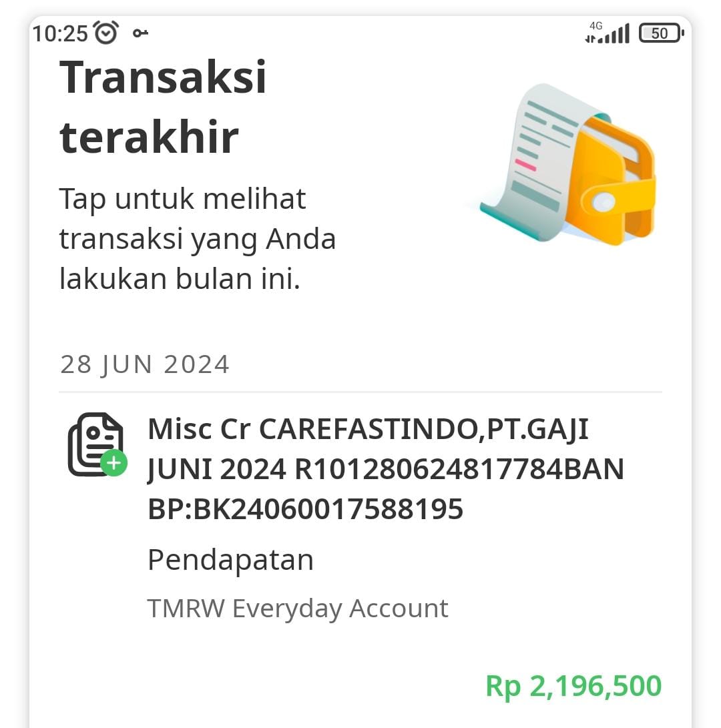Viewport: 721px width, 728px height.
Task: Tap the 'Tap untuk melihat transaksi' description
Action: [197, 238]
